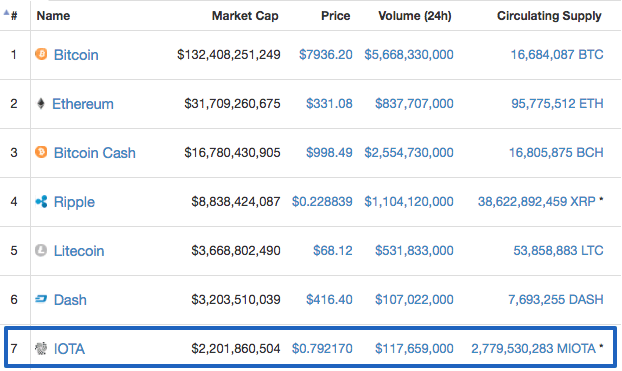Click Ripple volume $1,104,120,000

[x=409, y=202]
